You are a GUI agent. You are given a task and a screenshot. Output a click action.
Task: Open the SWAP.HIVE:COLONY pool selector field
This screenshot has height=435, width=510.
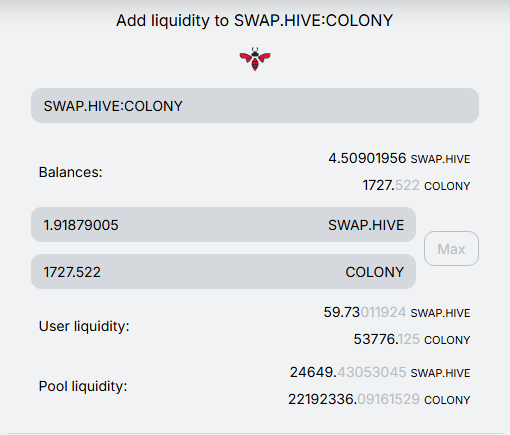255,106
